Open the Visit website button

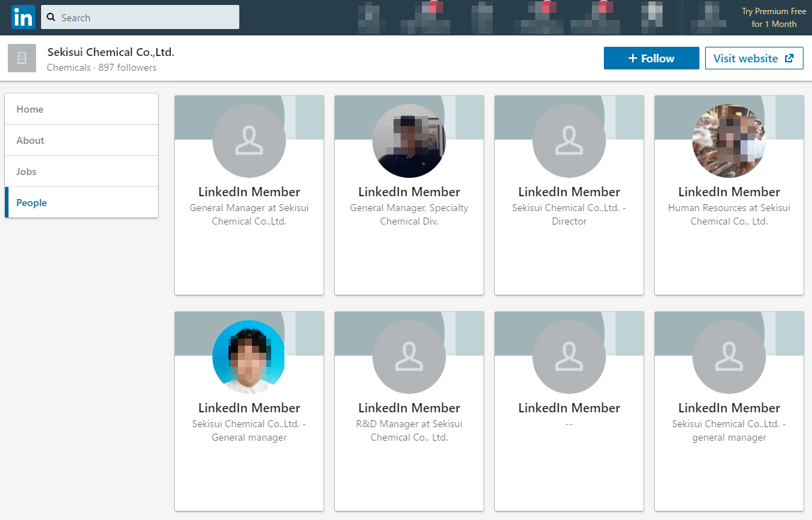(753, 58)
